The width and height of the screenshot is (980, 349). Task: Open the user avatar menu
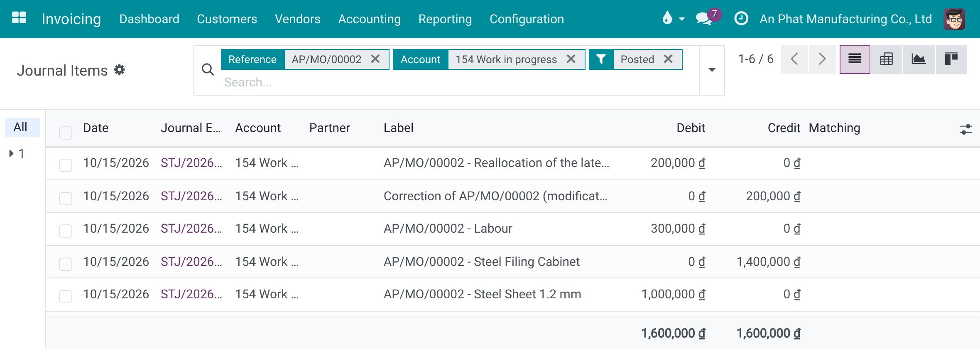(x=954, y=19)
